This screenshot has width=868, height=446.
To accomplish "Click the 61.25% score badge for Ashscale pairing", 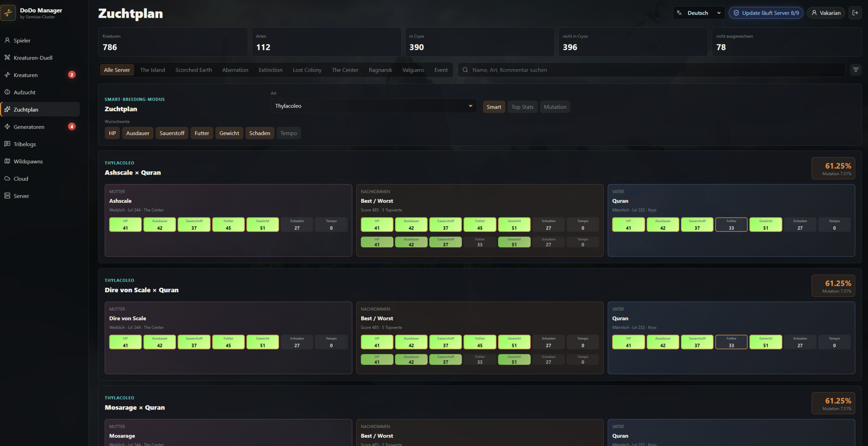I will click(x=833, y=168).
